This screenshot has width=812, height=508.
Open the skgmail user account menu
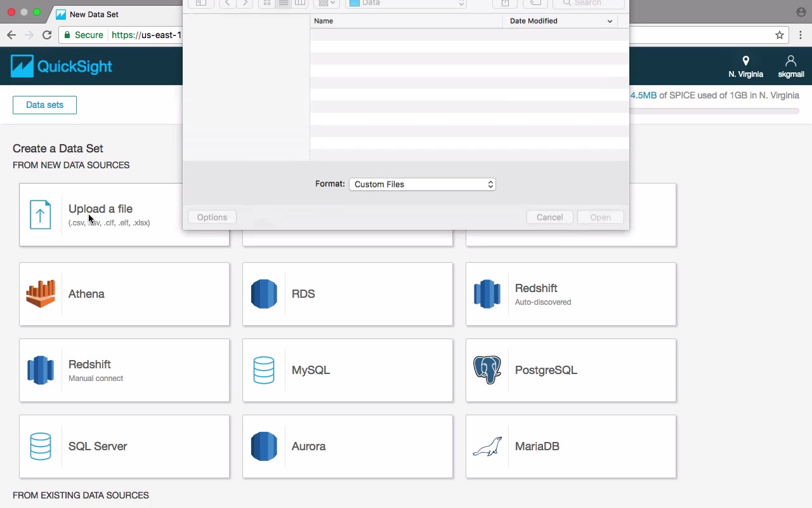pos(791,66)
